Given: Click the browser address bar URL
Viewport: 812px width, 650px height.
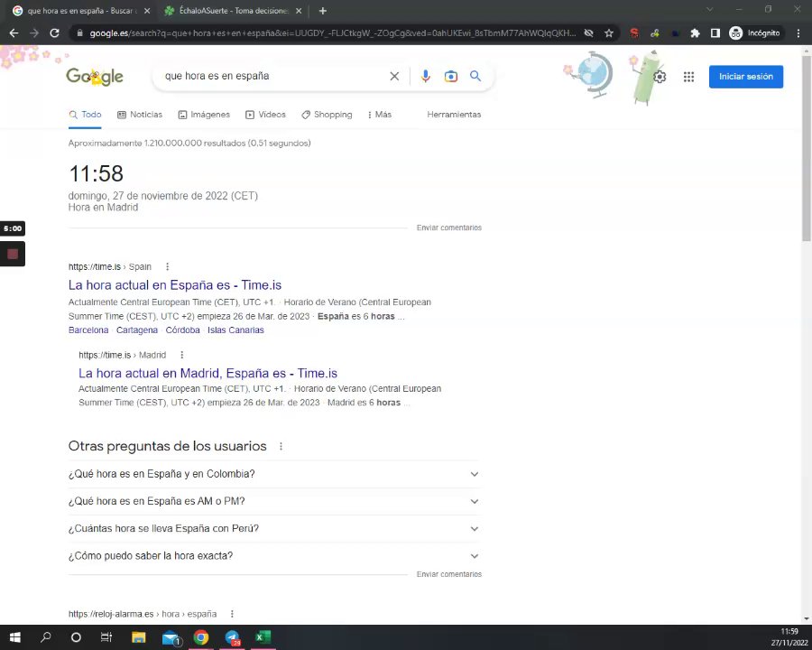Looking at the screenshot, I should [332, 33].
